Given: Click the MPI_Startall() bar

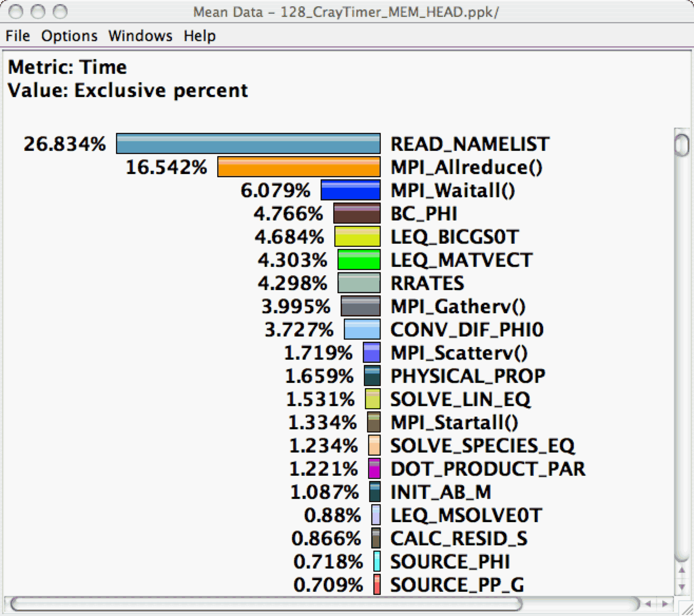Looking at the screenshot, I should (374, 422).
